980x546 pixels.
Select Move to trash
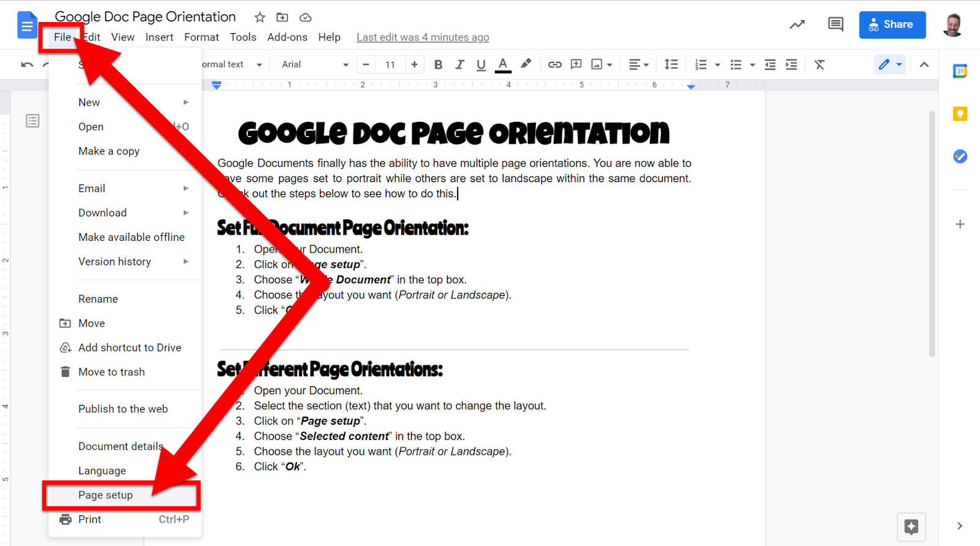[x=125, y=372]
